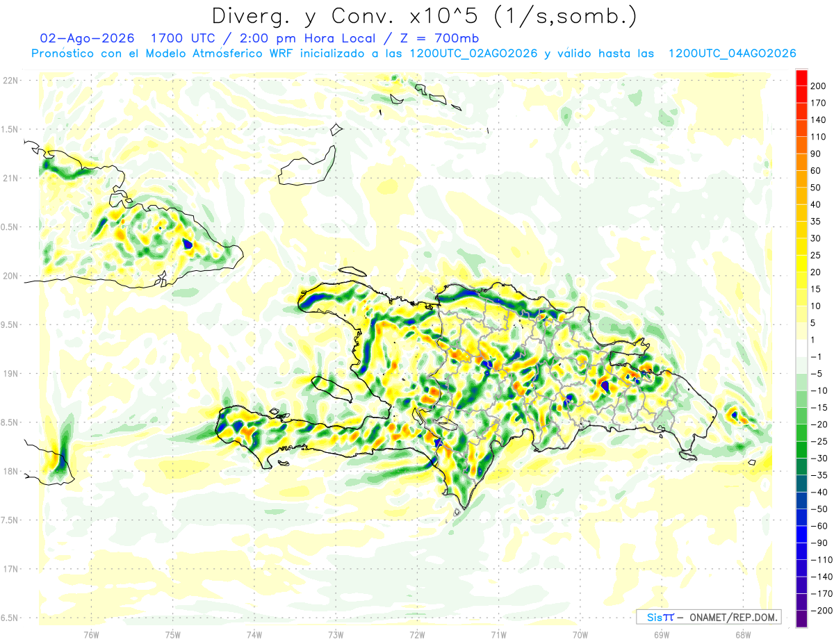Click the '18N' latitude axis label

coord(10,471)
